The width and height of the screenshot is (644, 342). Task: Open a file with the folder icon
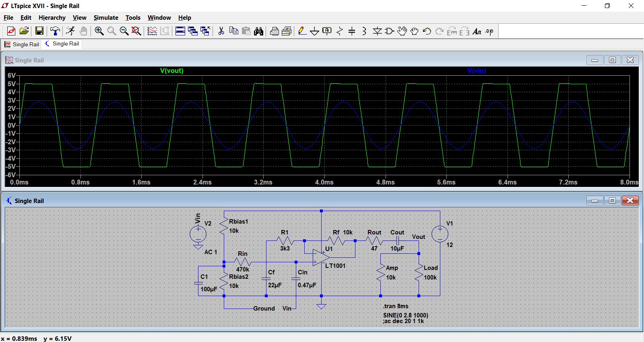(24, 31)
